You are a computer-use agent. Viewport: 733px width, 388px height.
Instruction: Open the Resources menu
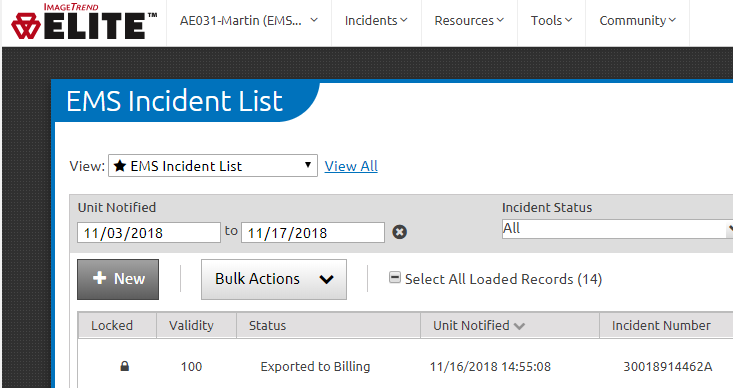point(469,21)
